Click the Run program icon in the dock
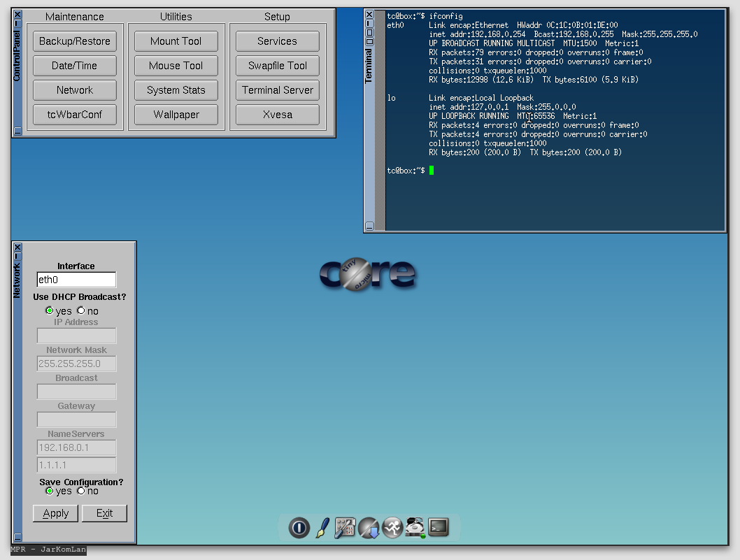 click(392, 528)
